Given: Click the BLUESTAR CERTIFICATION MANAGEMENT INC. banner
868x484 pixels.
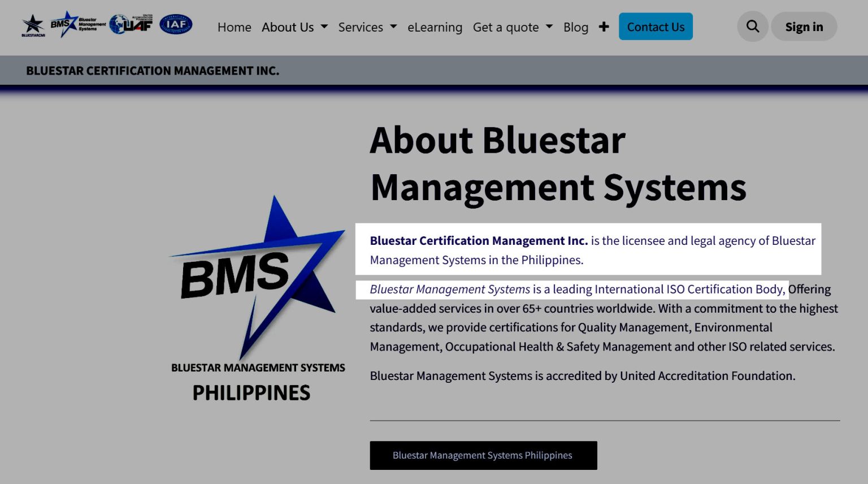Looking at the screenshot, I should [x=153, y=70].
